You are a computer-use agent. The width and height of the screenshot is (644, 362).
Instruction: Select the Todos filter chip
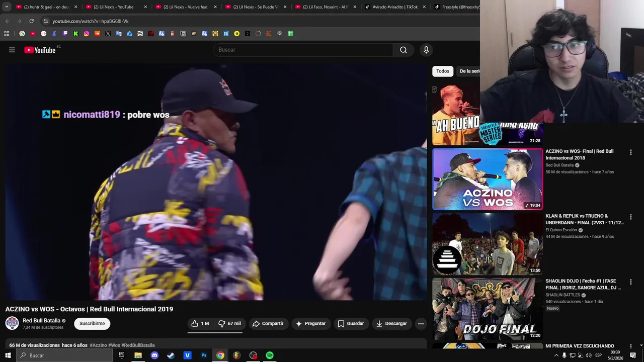click(x=443, y=71)
